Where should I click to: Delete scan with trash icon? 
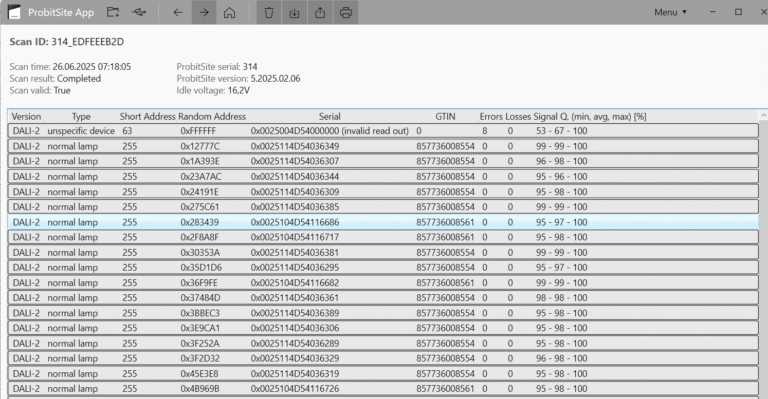[269, 12]
